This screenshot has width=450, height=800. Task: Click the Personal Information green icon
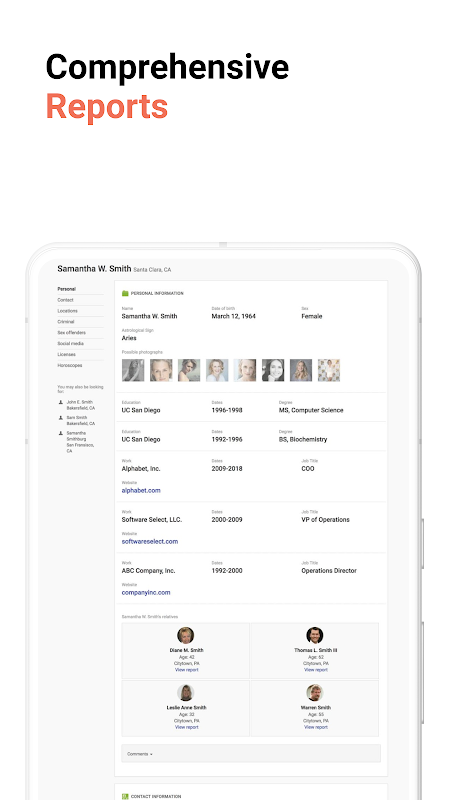[x=125, y=293]
